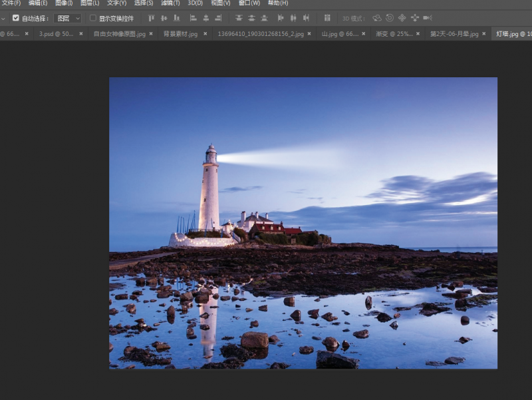This screenshot has height=400, width=532.
Task: Click the align right edges icon
Action: [218, 18]
